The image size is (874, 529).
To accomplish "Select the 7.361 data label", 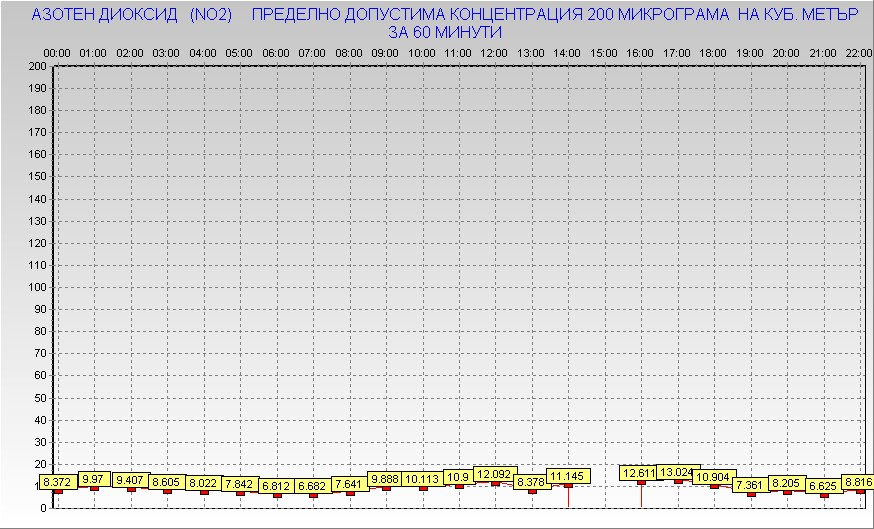I will pyautogui.click(x=750, y=485).
